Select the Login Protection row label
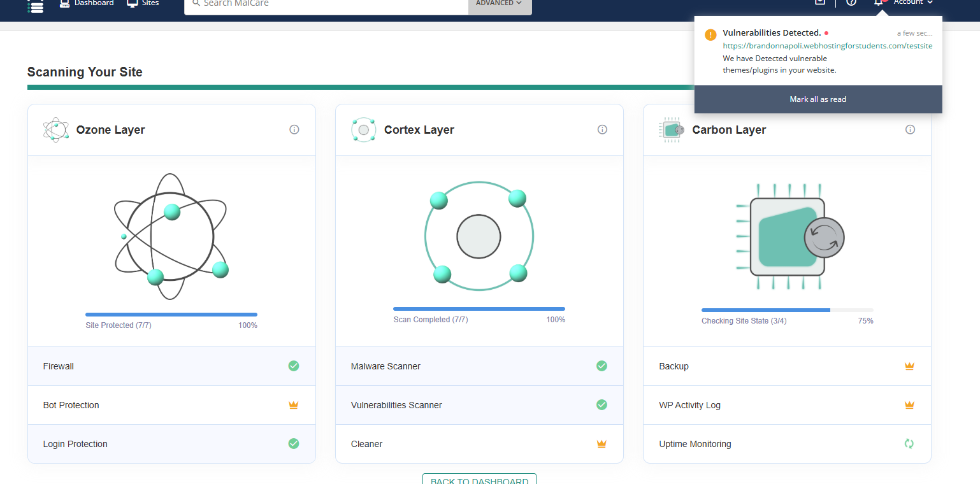 75,444
